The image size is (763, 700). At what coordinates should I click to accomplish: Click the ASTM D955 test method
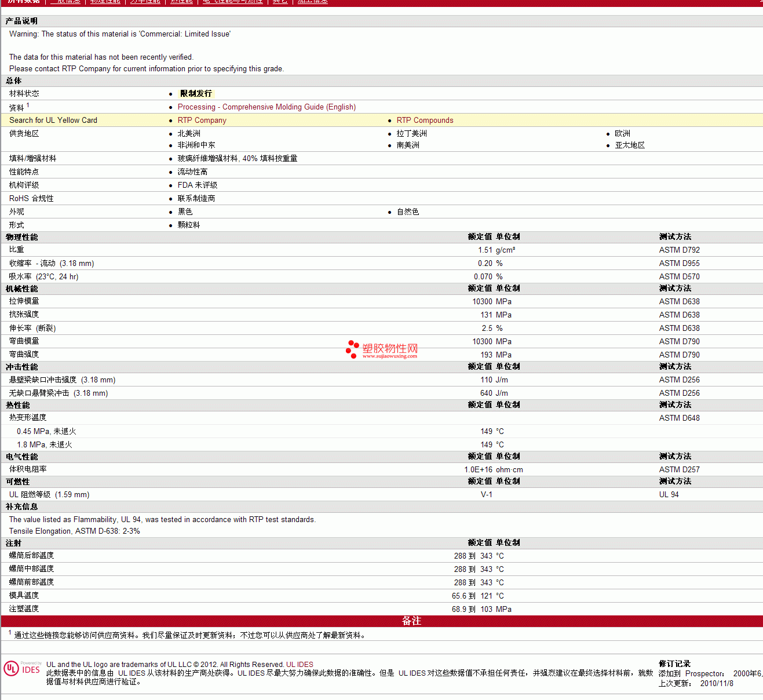coord(679,263)
